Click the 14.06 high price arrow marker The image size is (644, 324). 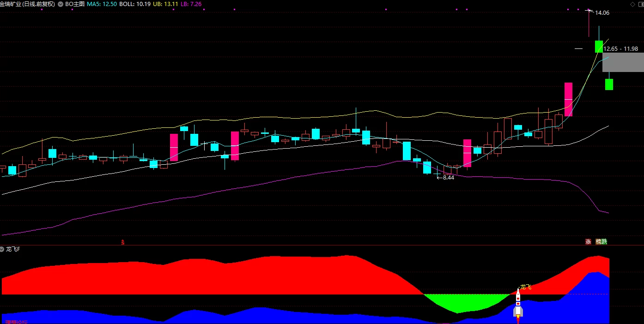pos(598,12)
